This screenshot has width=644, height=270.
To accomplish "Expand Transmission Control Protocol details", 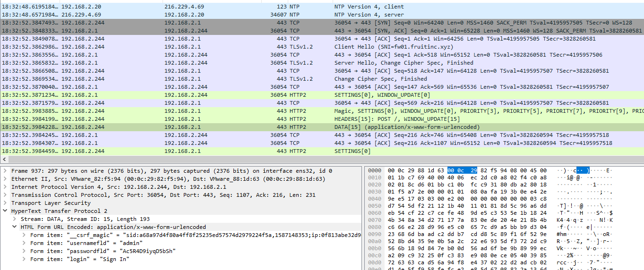I will pos(5,195).
